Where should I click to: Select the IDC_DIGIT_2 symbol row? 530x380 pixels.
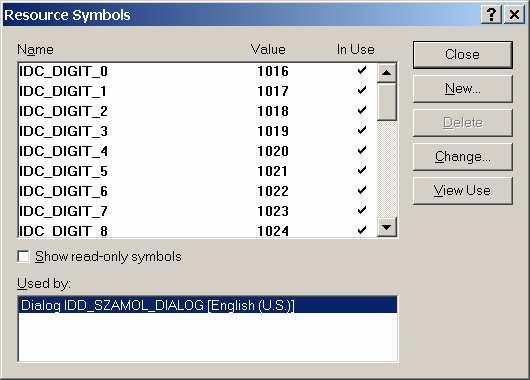(197, 111)
